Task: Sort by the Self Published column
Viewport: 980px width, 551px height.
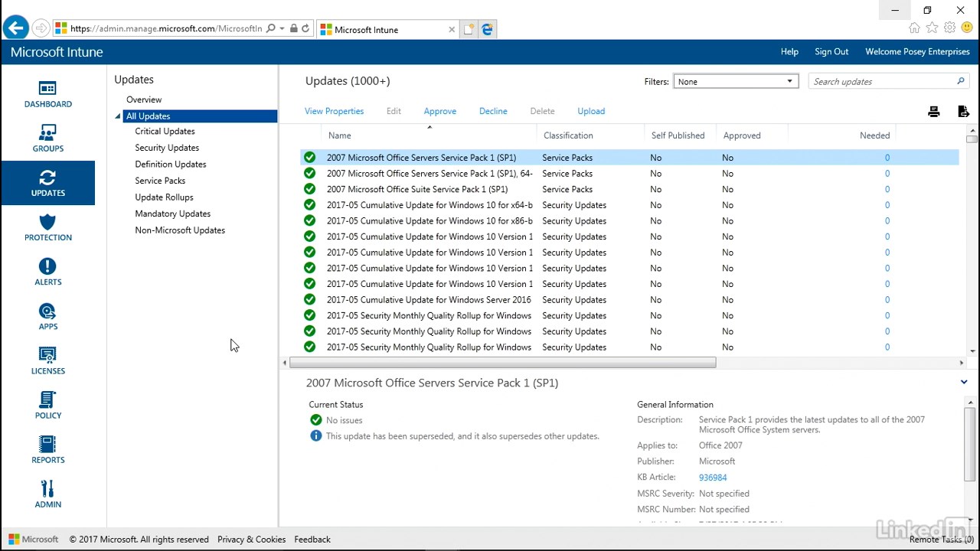Action: point(678,135)
